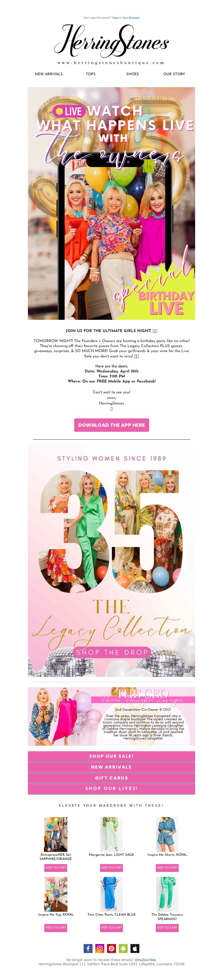The width and height of the screenshot is (223, 980).
Task: Click View in Your Browser link
Action: (x=126, y=18)
